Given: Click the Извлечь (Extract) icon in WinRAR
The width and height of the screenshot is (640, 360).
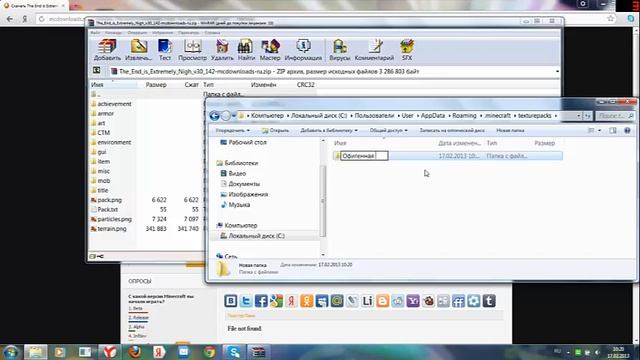Looking at the screenshot, I should pos(138,50).
